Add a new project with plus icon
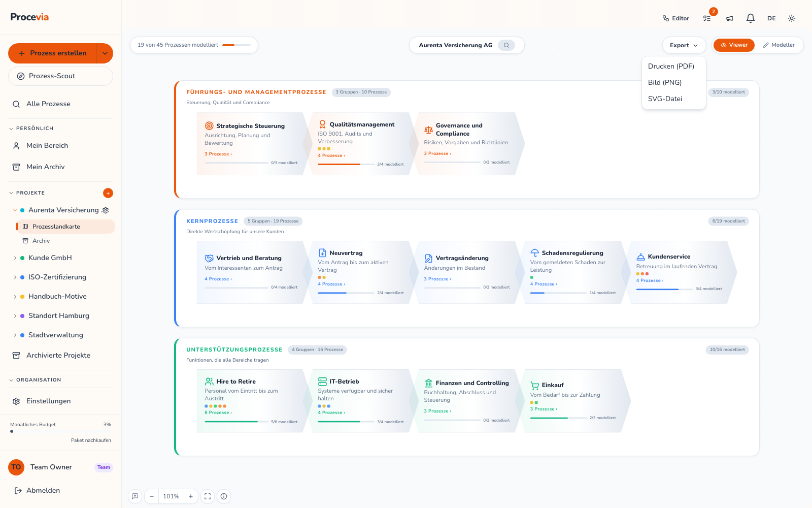This screenshot has height=508, width=812. coord(108,193)
